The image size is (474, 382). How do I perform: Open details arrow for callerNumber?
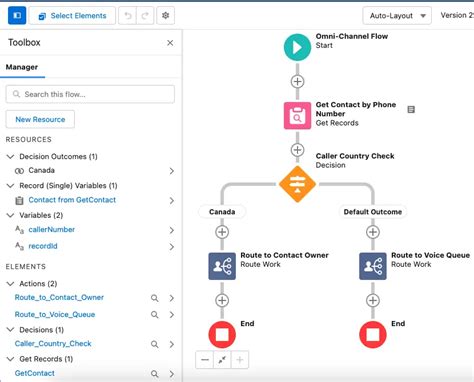coord(172,230)
